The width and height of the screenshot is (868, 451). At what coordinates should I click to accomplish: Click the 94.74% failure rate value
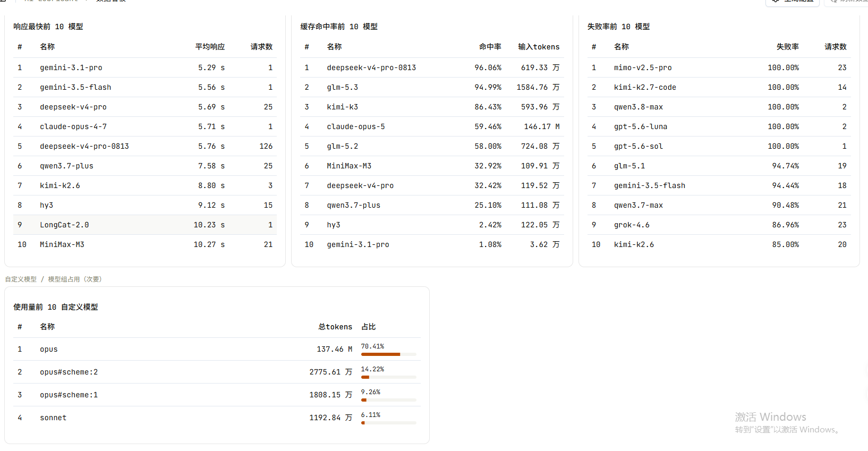coord(786,166)
